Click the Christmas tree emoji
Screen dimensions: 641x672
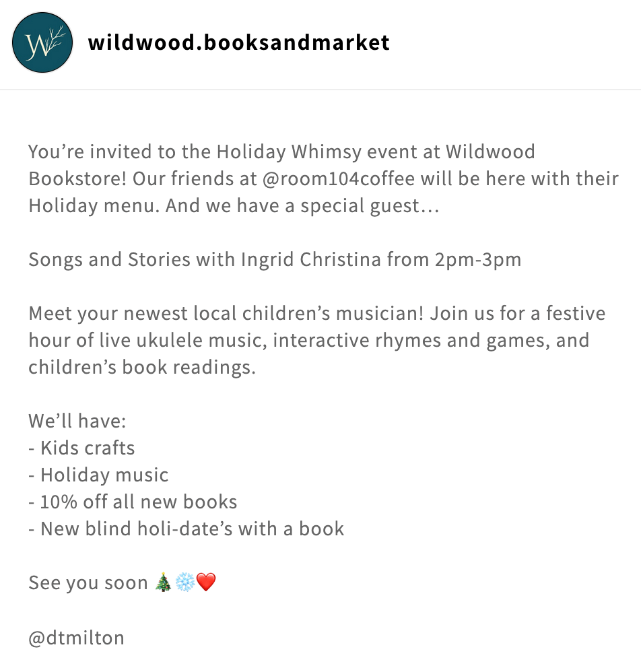[163, 583]
